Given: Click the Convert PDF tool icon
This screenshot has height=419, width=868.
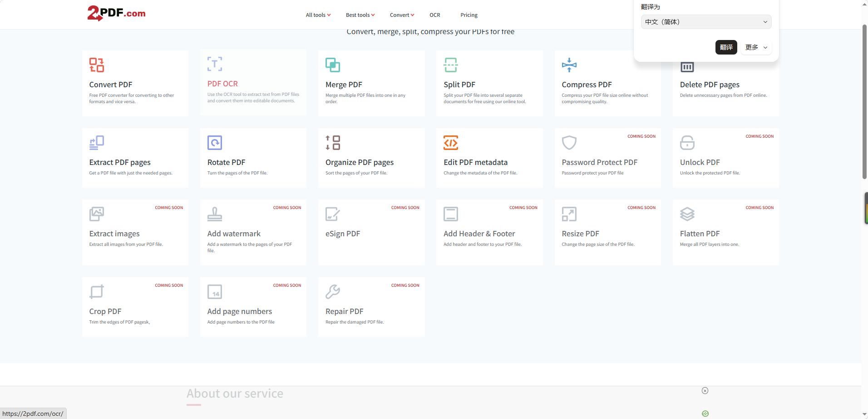Looking at the screenshot, I should pyautogui.click(x=97, y=65).
